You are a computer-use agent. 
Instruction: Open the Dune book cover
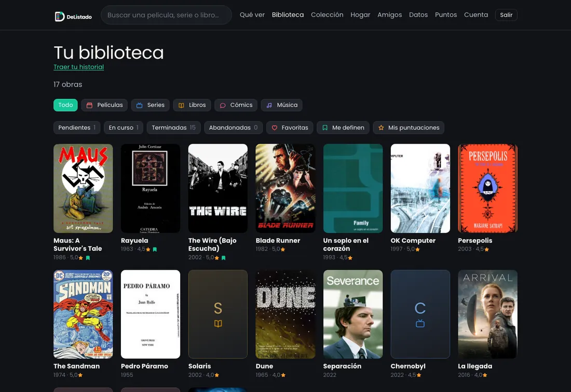(285, 314)
